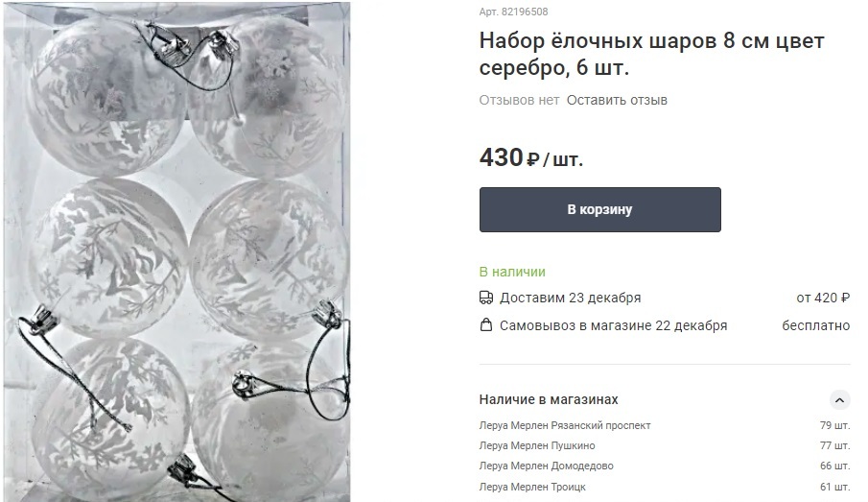
Task: Open Оставить отзыв link
Action: coord(617,100)
